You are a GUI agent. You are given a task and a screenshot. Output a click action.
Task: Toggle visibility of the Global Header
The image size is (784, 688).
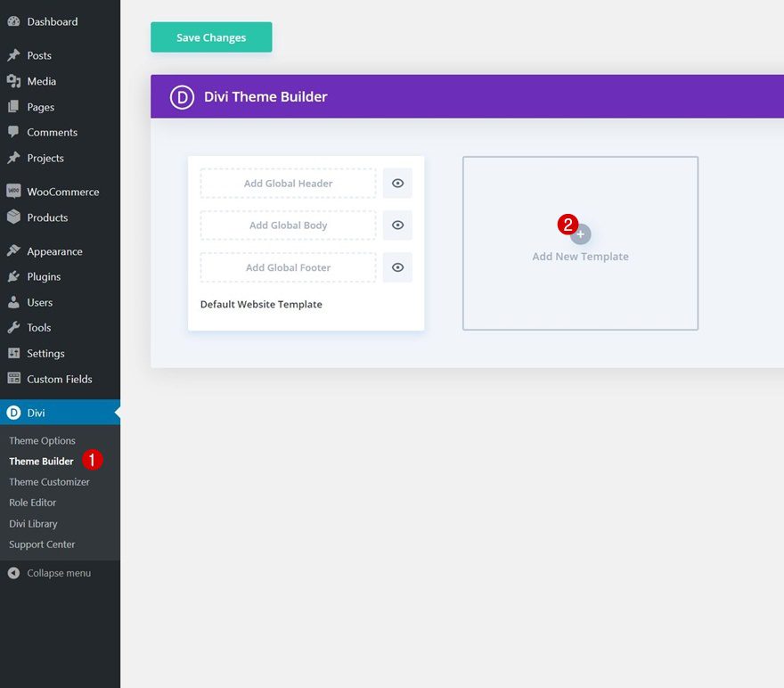(396, 183)
